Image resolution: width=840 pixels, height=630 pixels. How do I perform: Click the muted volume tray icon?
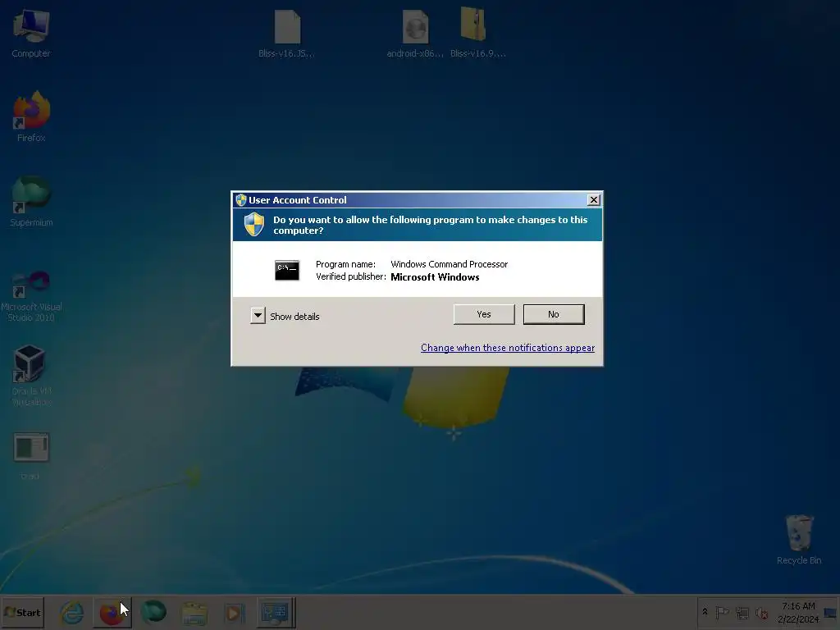[x=761, y=613]
